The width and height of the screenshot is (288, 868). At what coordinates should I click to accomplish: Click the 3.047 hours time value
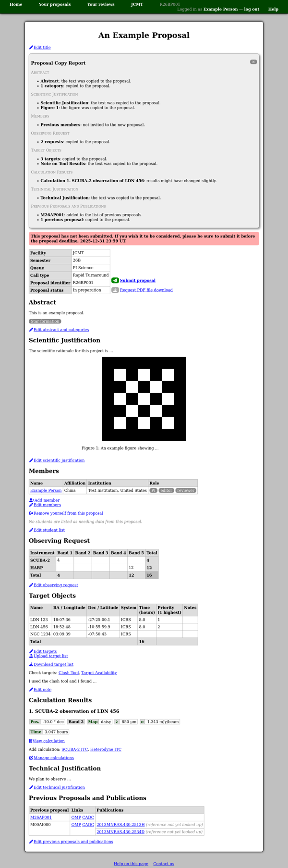(56, 732)
